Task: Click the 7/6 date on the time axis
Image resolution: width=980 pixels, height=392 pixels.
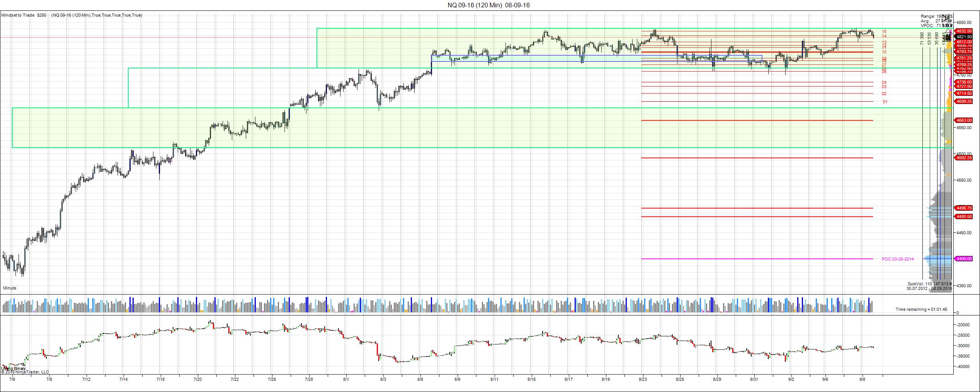Action: tap(12, 379)
